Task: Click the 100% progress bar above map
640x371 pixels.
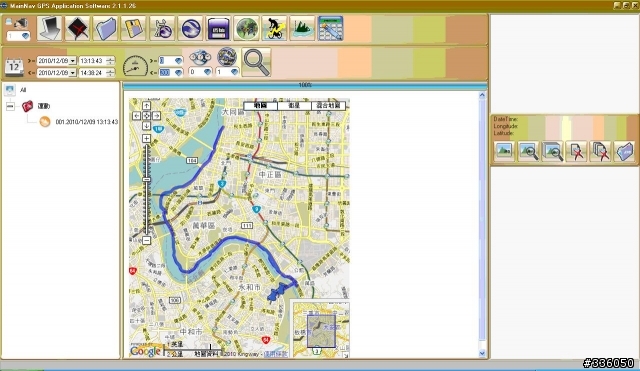Action: coord(305,85)
